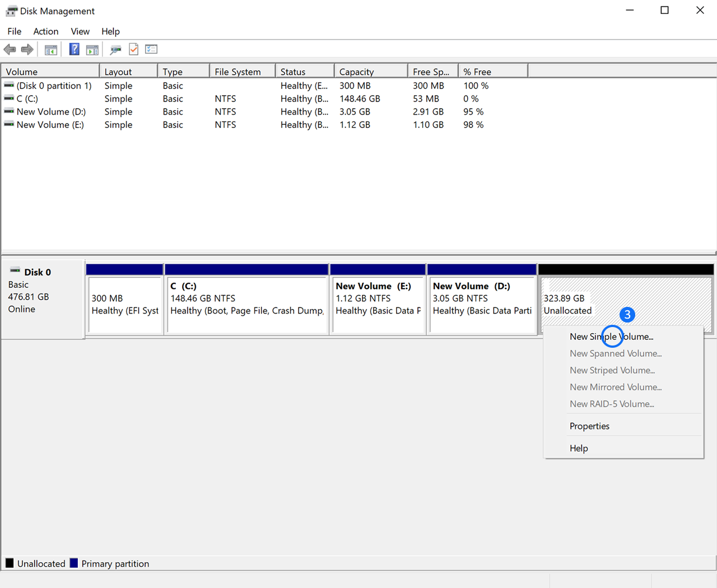Select Properties in the context menu
The width and height of the screenshot is (717, 588).
click(589, 426)
